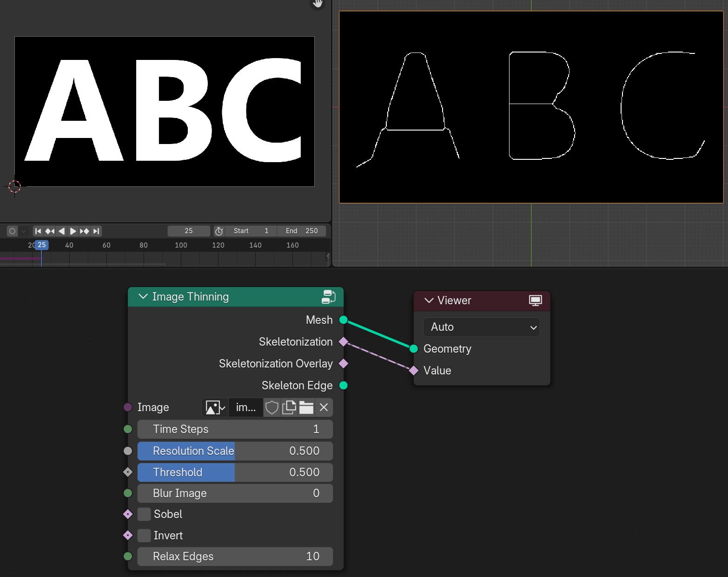Open the image browse dropdown in Image field
Image resolution: width=728 pixels, height=577 pixels.
pyautogui.click(x=215, y=407)
